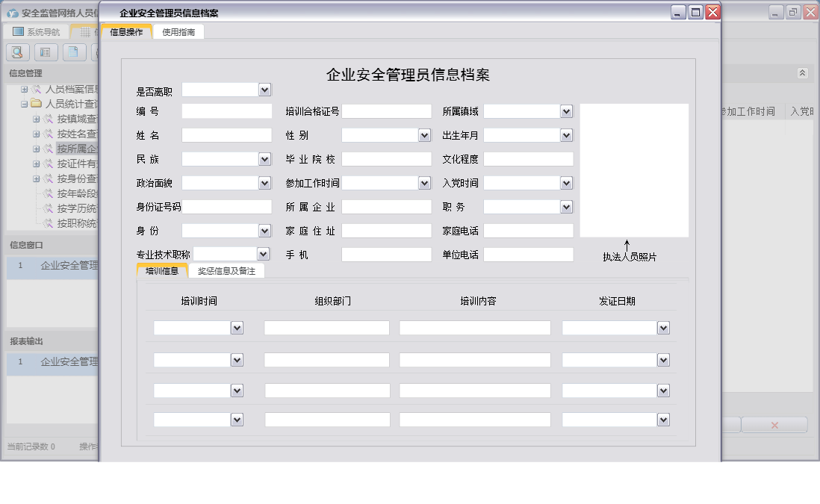Click the grid view icon beside 系统导航

click(84, 31)
